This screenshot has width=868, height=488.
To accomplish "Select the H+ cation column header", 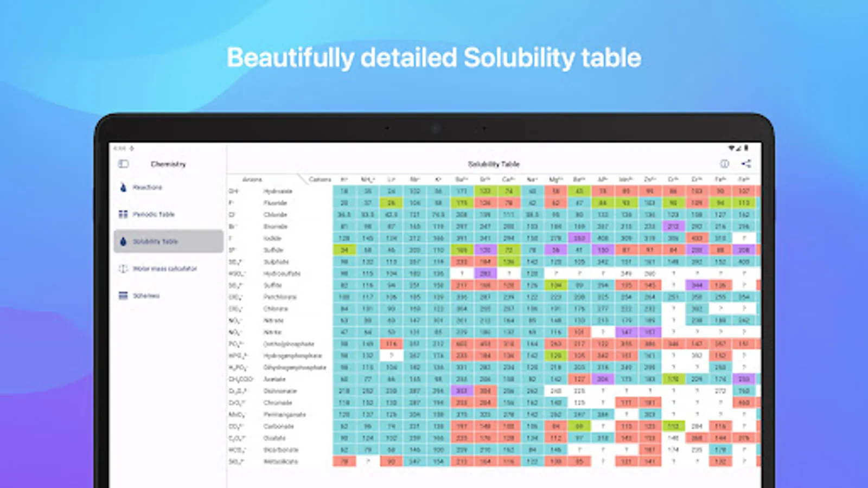I will (x=344, y=179).
